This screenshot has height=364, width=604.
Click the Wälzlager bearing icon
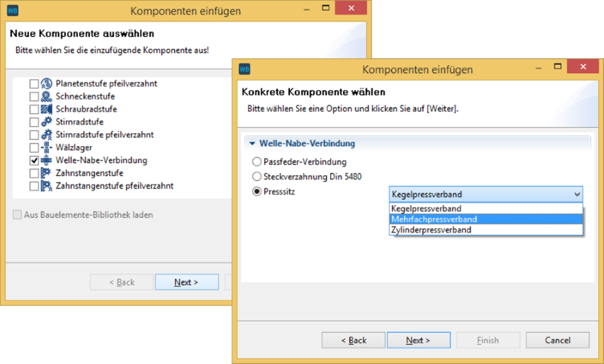[x=46, y=147]
